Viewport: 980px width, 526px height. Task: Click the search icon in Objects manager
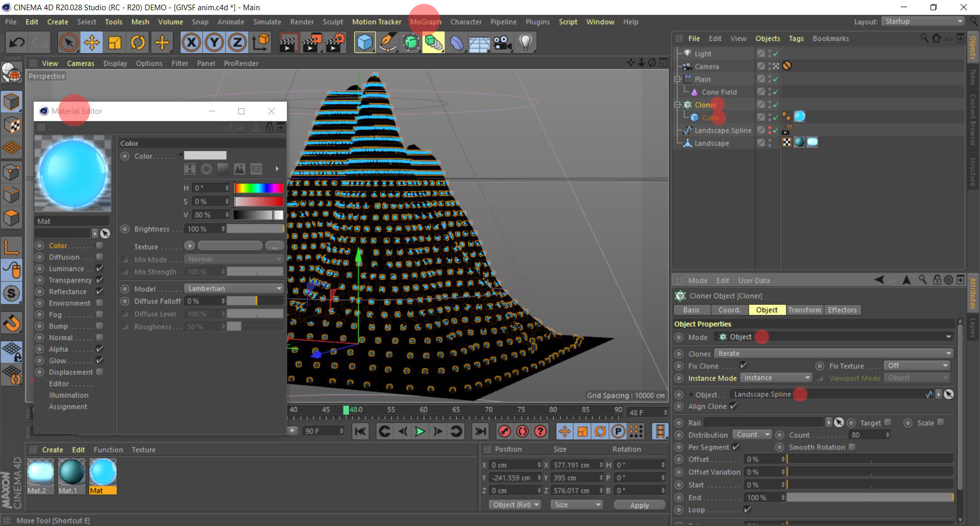(924, 38)
